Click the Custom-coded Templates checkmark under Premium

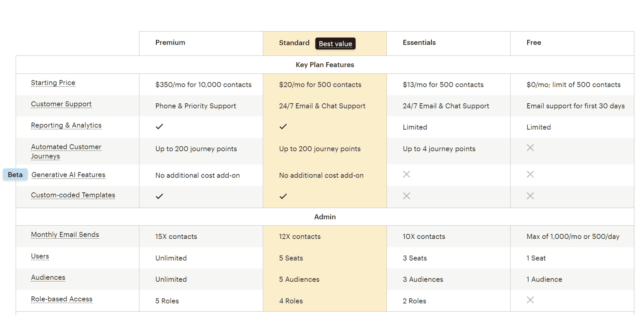159,196
